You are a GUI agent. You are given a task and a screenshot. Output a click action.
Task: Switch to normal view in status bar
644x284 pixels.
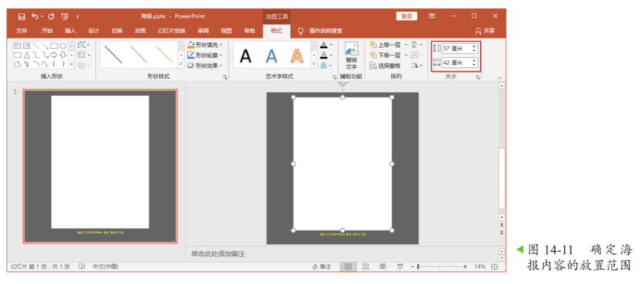coord(348,266)
